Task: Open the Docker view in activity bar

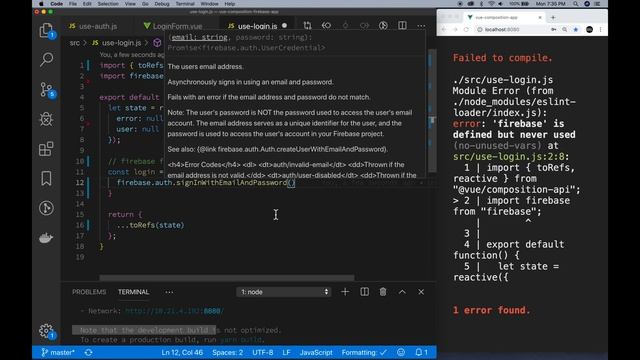Action: [46, 238]
